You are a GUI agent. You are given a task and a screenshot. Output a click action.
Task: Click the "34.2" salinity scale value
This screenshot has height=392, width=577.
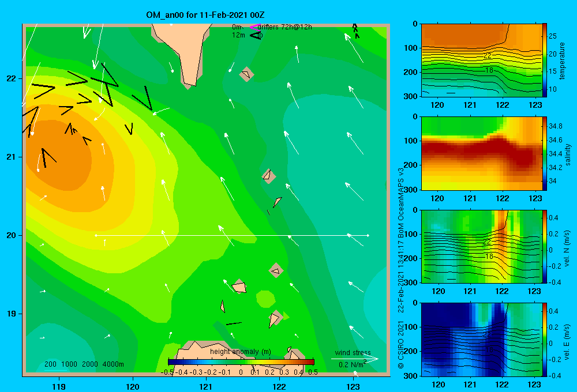tap(555, 167)
